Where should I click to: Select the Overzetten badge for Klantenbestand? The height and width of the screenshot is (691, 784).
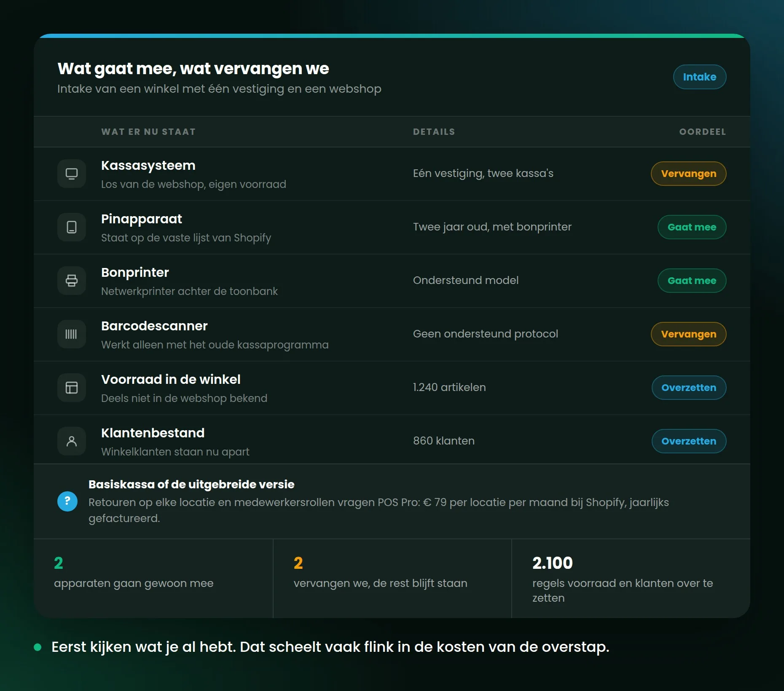(689, 441)
